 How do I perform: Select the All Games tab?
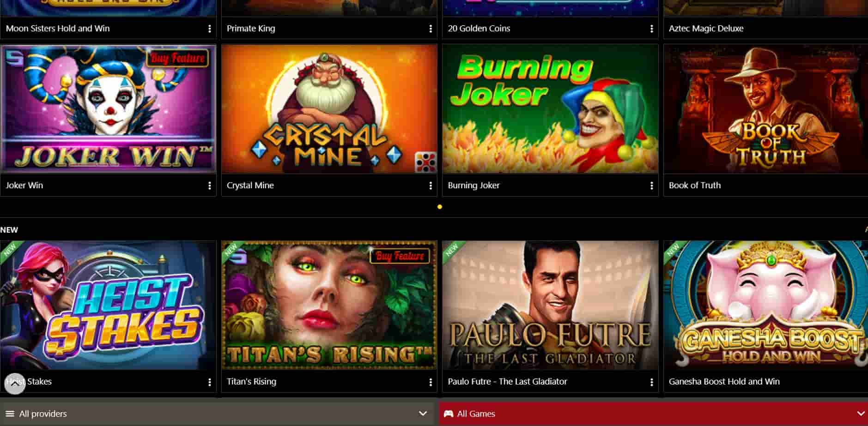pyautogui.click(x=475, y=414)
